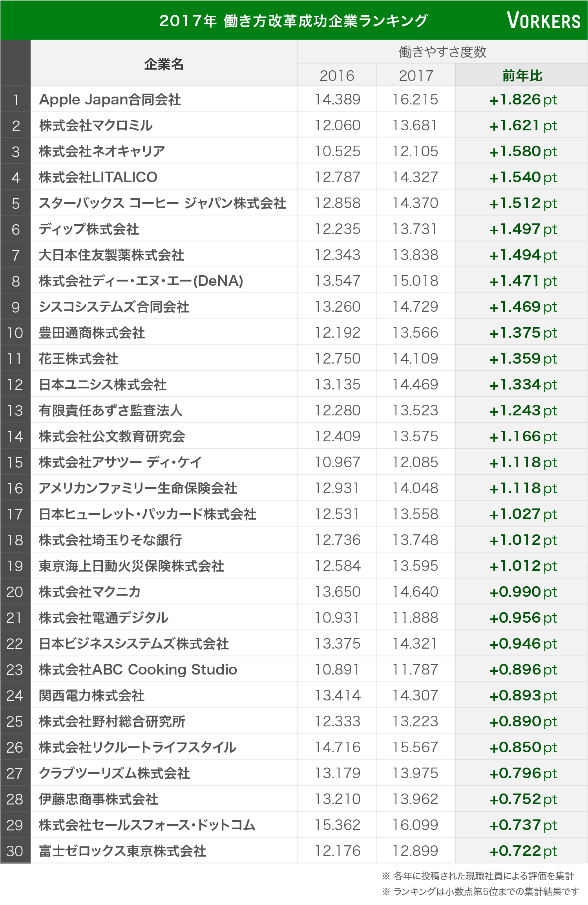Click footnote 'ランキングは小数点第5位までの集計結果です'
588x905 pixels.
486,892
